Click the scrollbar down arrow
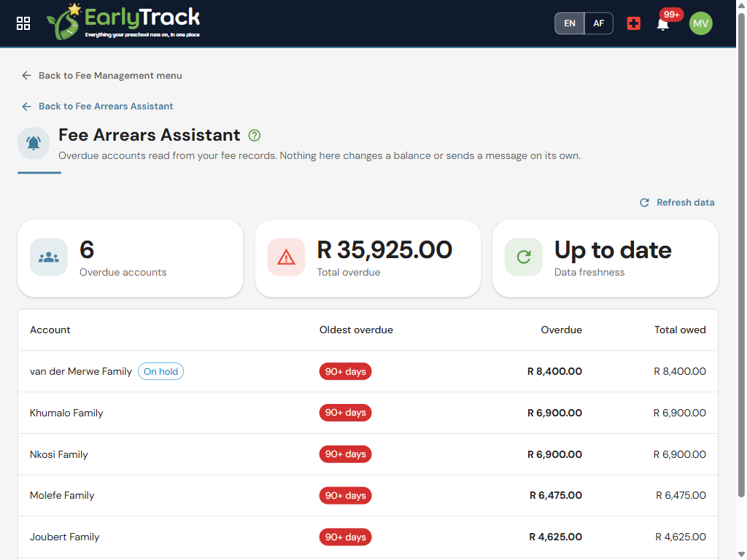 741,554
